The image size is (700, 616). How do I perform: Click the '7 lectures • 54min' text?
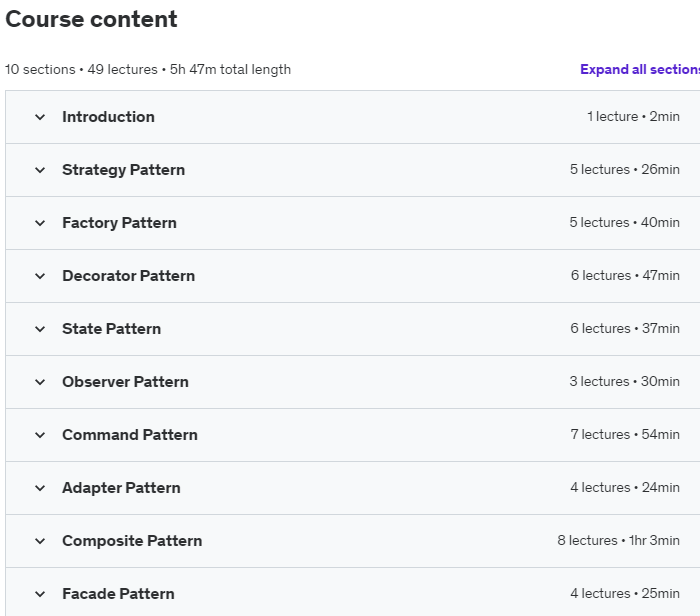pyautogui.click(x=625, y=434)
